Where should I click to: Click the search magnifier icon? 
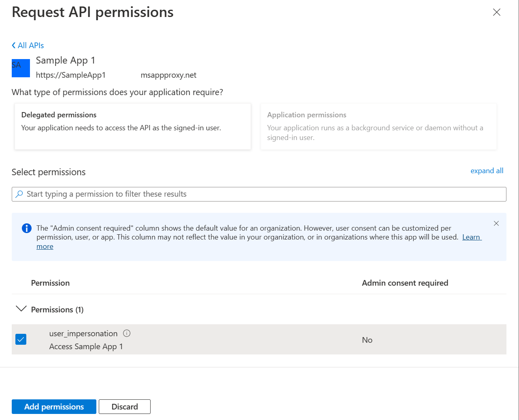(x=19, y=194)
